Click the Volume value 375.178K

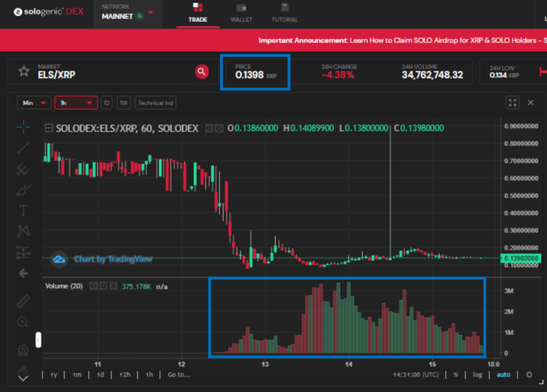coord(136,286)
